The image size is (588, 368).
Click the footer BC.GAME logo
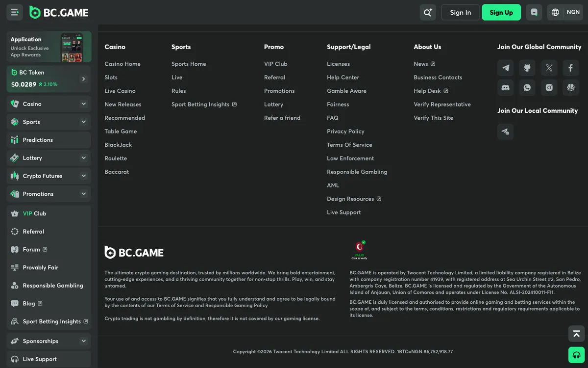pos(134,252)
